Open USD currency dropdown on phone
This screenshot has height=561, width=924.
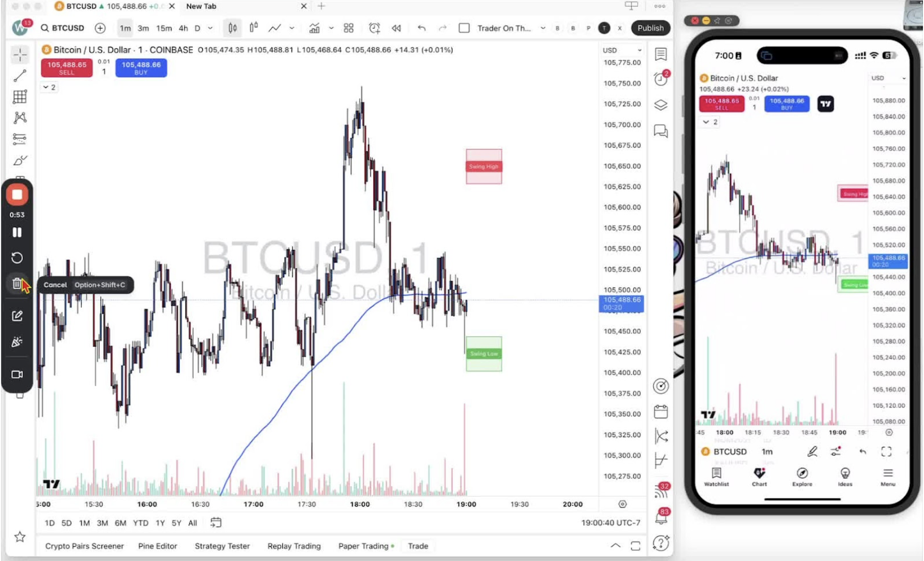(889, 78)
